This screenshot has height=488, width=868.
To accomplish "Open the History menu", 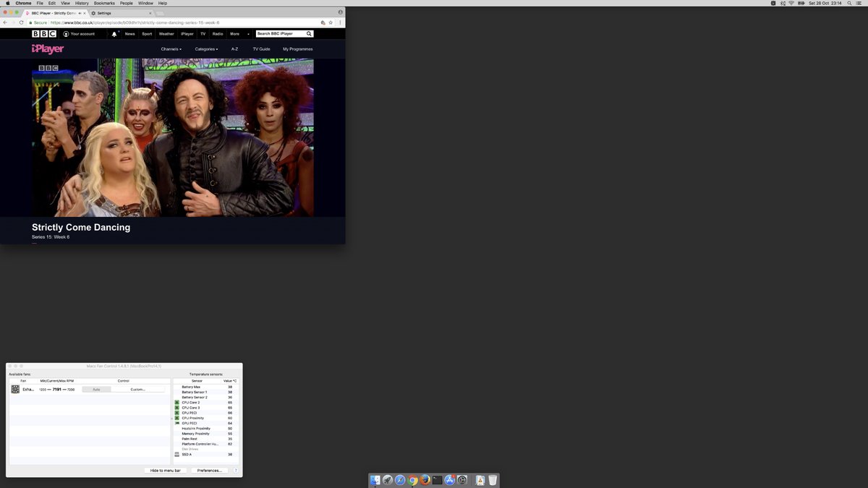I will tap(82, 3).
